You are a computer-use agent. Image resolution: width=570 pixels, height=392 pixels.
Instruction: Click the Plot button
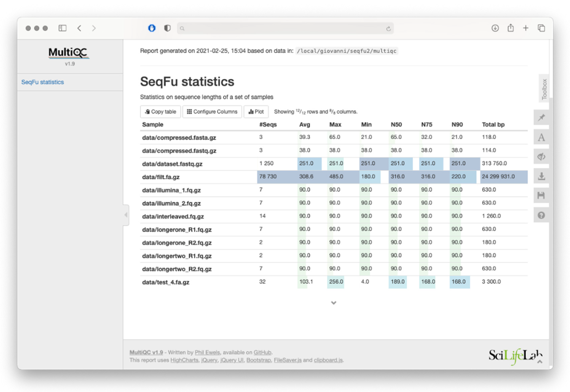(256, 111)
